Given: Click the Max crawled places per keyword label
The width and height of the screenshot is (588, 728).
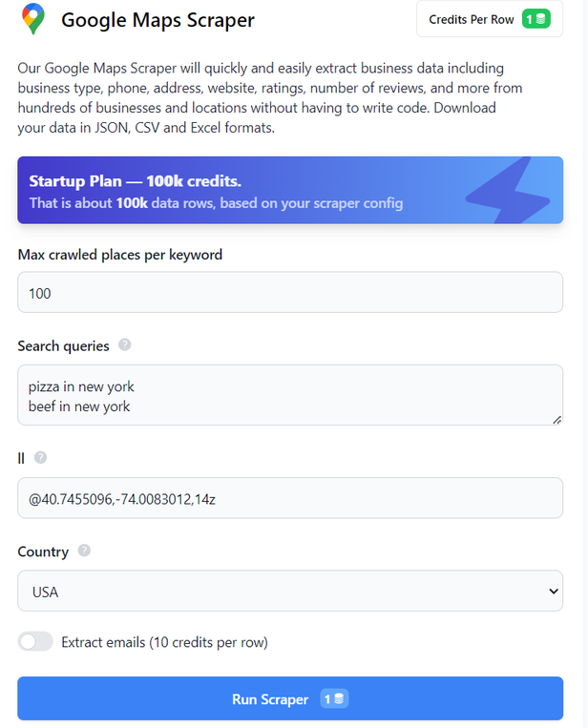Looking at the screenshot, I should coord(120,255).
